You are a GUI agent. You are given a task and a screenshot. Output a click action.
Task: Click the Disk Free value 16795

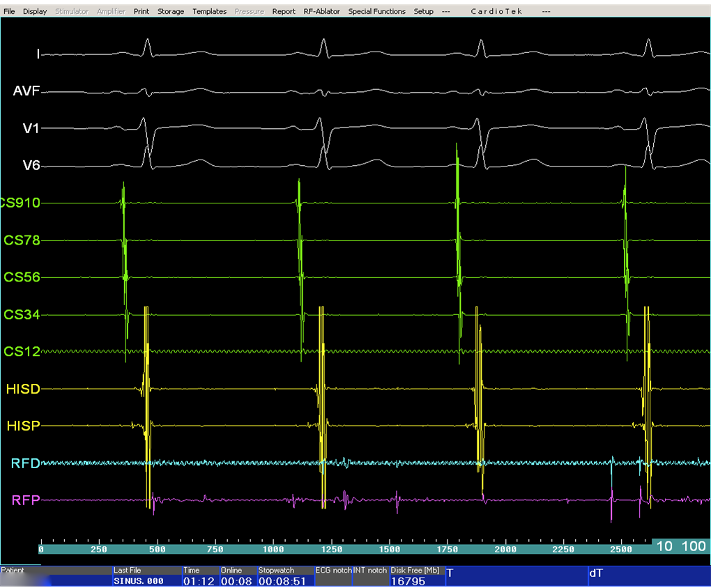coord(408,581)
